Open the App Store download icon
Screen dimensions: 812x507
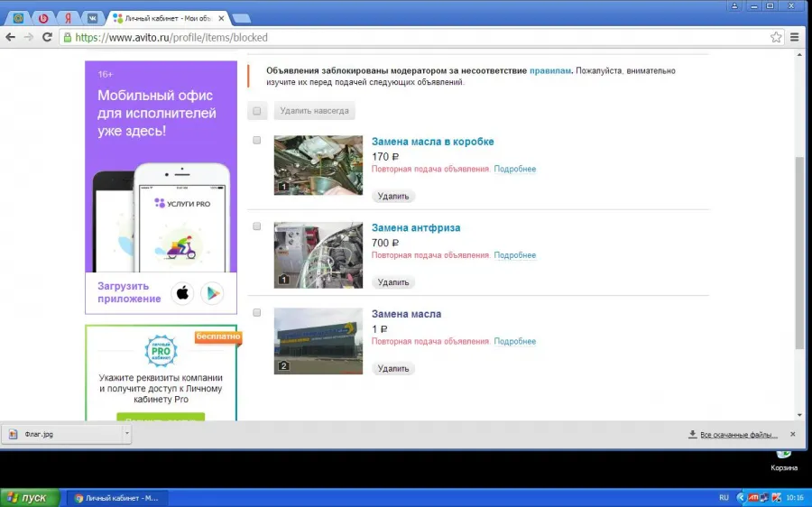[x=182, y=293]
